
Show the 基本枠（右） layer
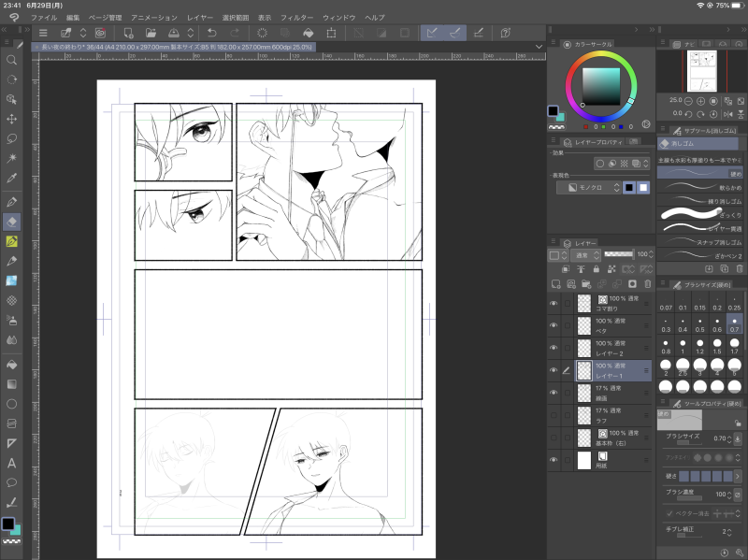pyautogui.click(x=554, y=438)
